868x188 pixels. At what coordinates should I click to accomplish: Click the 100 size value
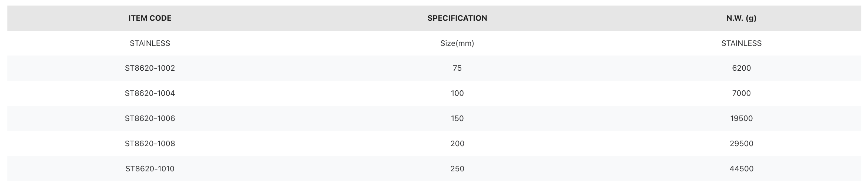(457, 93)
